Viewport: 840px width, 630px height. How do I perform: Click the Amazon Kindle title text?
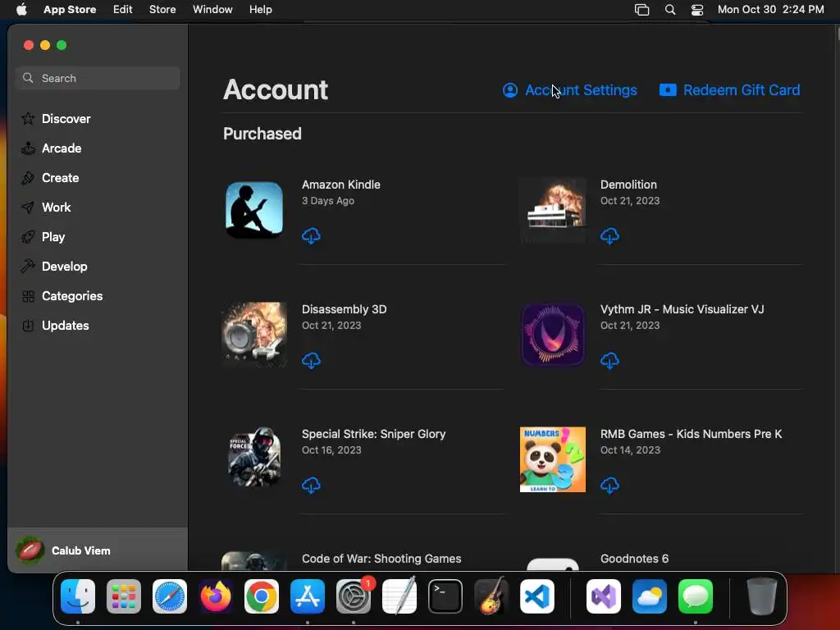341,185
